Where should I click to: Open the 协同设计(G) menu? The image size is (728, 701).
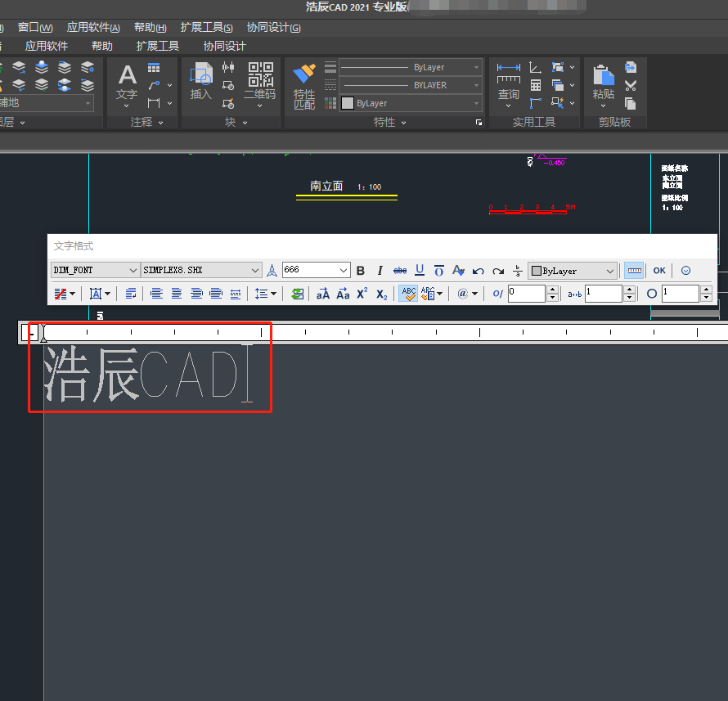[274, 28]
